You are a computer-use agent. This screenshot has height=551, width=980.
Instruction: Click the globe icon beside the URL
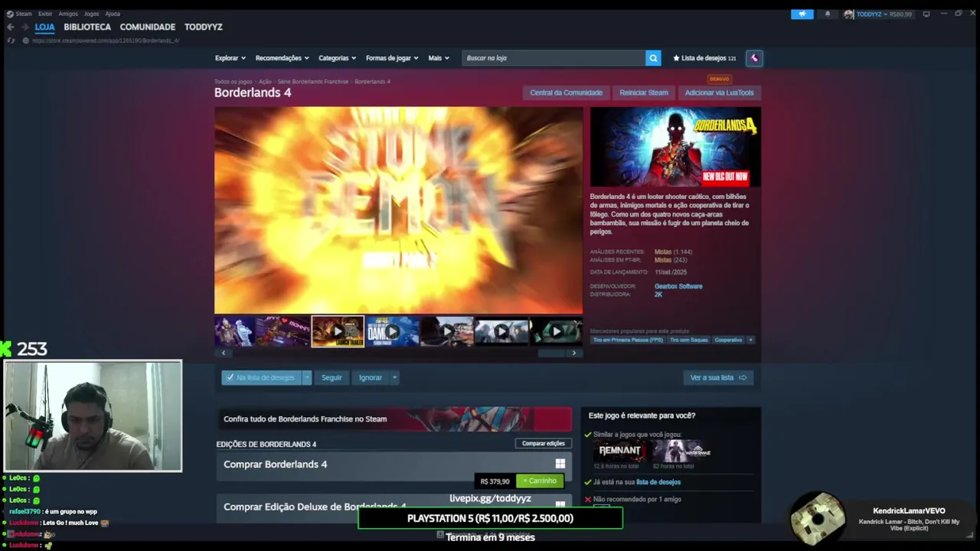tap(25, 41)
